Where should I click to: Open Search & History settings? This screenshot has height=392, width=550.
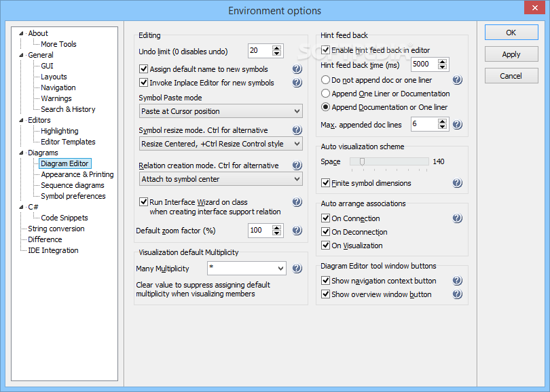click(x=68, y=109)
